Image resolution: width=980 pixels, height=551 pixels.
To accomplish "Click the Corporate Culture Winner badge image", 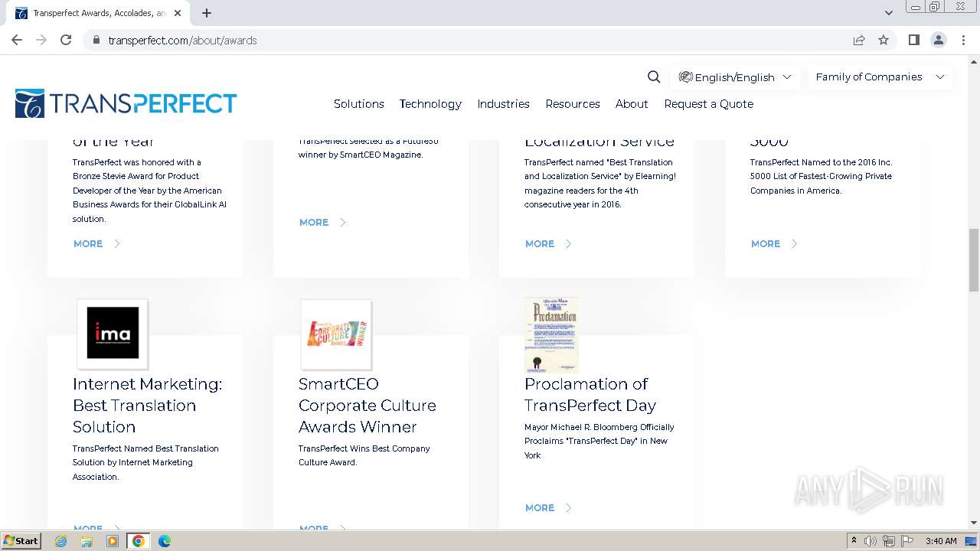I will [336, 334].
